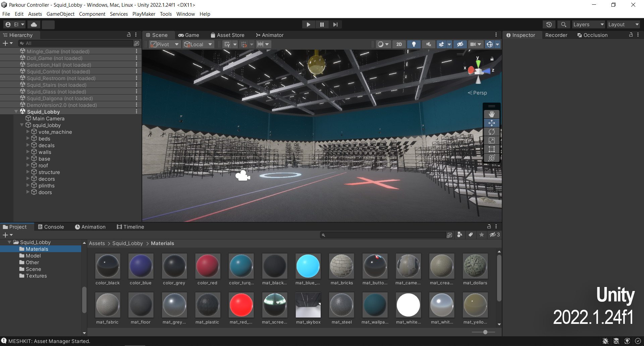644x346 pixels.
Task: Select the mat_skybox material thumbnail
Action: pyautogui.click(x=308, y=305)
